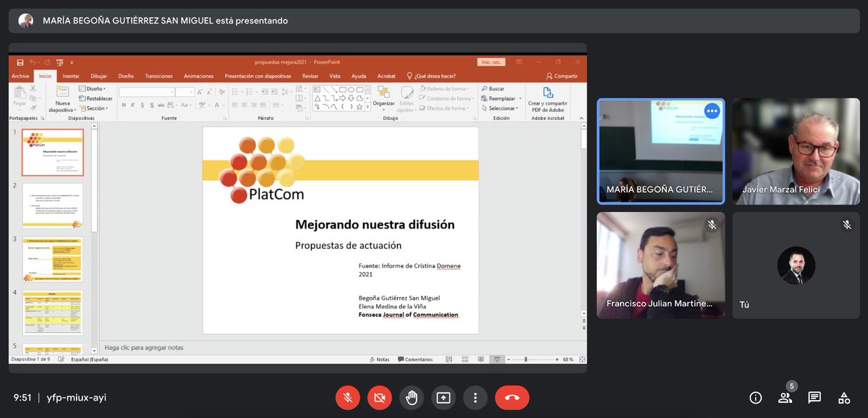Select Francisco Julian Martinez's video tile
This screenshot has width=868, height=418.
click(660, 265)
